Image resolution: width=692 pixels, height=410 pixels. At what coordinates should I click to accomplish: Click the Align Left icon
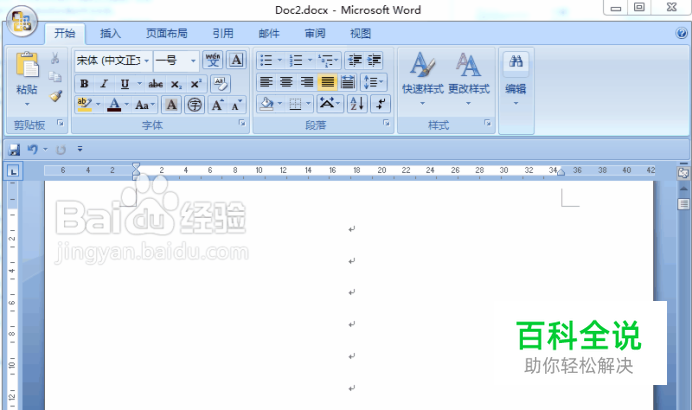click(x=266, y=82)
